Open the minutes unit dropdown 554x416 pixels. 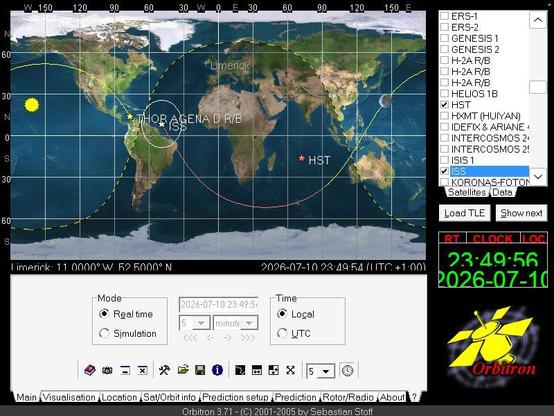249,323
